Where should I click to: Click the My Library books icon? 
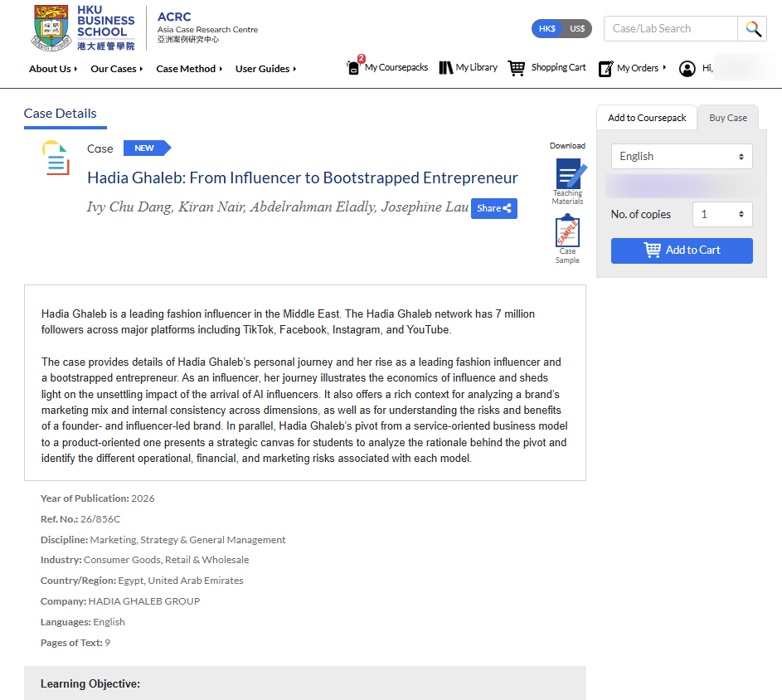(445, 67)
